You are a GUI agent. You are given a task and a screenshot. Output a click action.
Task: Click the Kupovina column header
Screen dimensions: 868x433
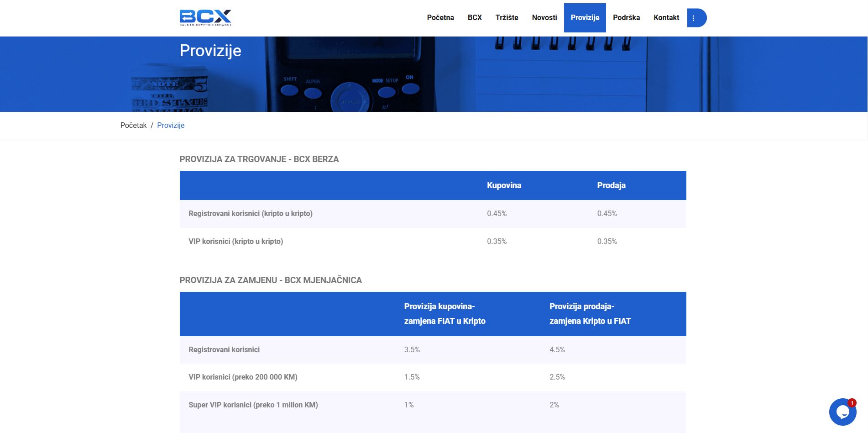click(x=504, y=185)
